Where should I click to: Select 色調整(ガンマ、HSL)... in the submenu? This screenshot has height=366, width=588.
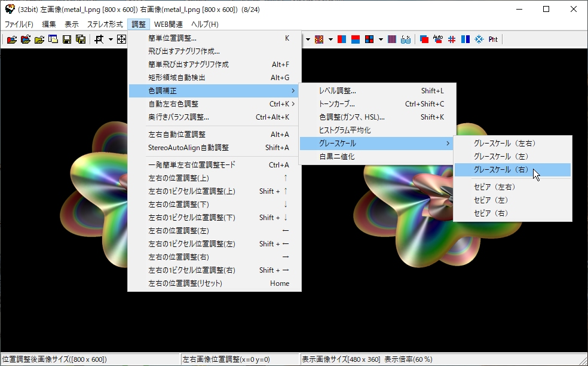pos(376,117)
